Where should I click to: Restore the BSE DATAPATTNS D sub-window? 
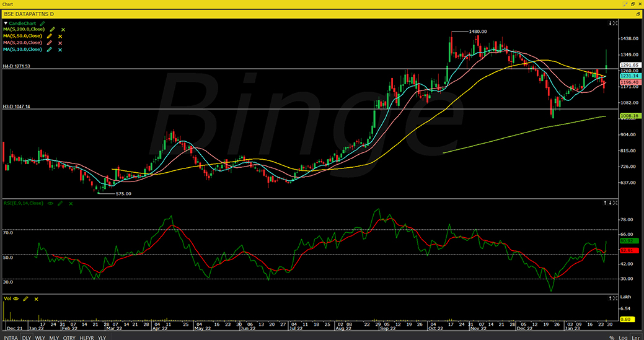pyautogui.click(x=639, y=14)
